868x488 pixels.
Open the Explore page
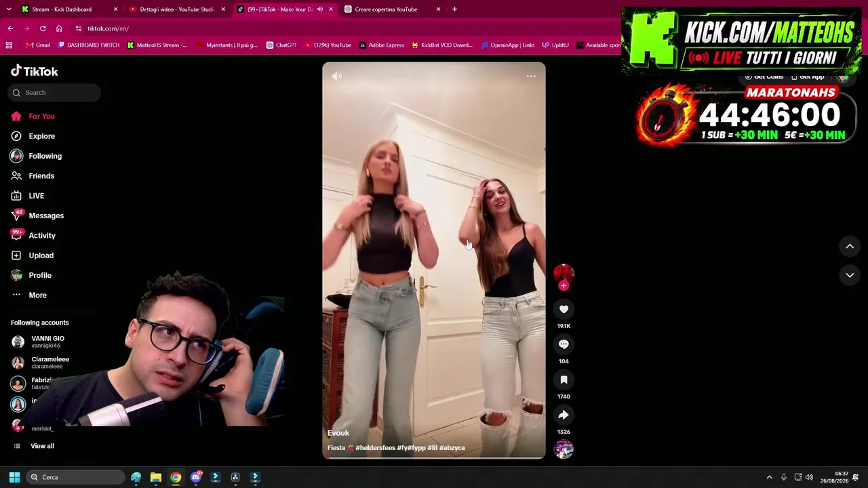33,136
